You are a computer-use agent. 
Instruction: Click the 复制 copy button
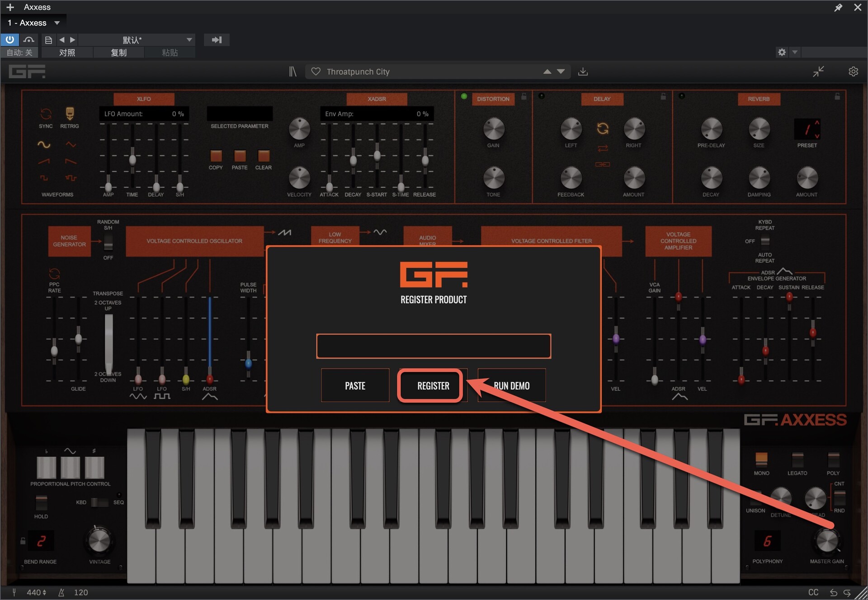[118, 52]
